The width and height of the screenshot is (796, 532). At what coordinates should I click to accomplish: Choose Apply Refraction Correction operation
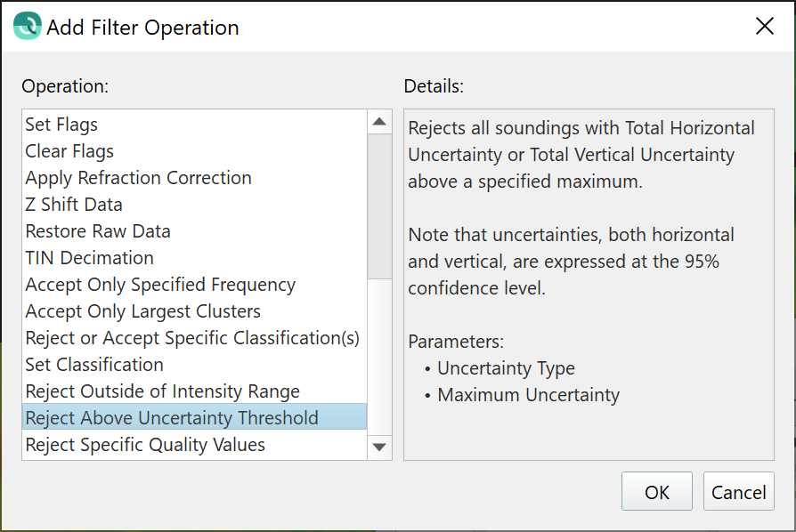coord(138,178)
